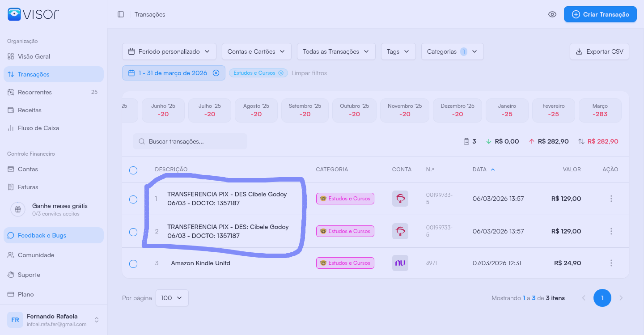Open Recorrentes in the sidebar
Image resolution: width=644 pixels, height=335 pixels.
[35, 92]
